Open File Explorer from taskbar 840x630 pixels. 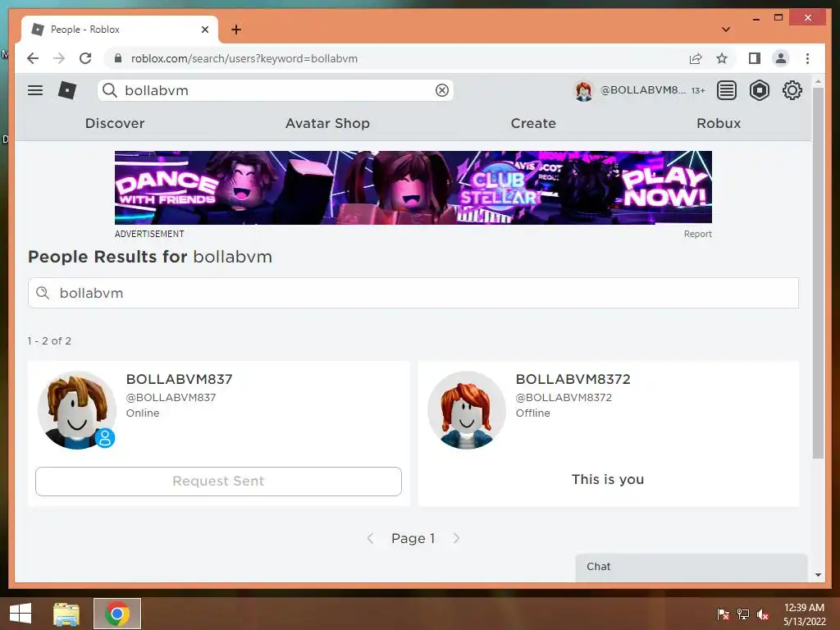tap(66, 614)
